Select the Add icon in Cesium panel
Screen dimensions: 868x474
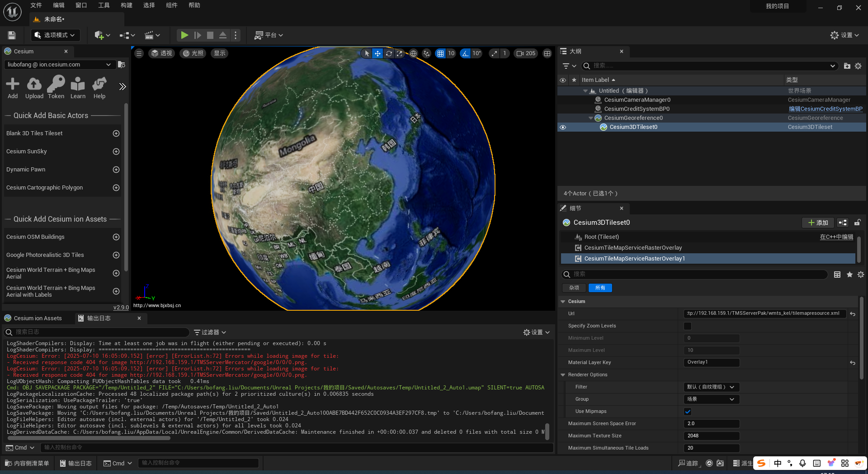pos(13,86)
